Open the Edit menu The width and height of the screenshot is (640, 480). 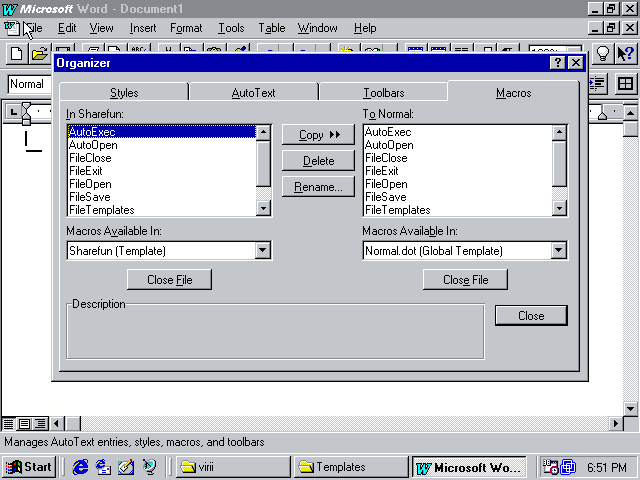click(x=67, y=28)
